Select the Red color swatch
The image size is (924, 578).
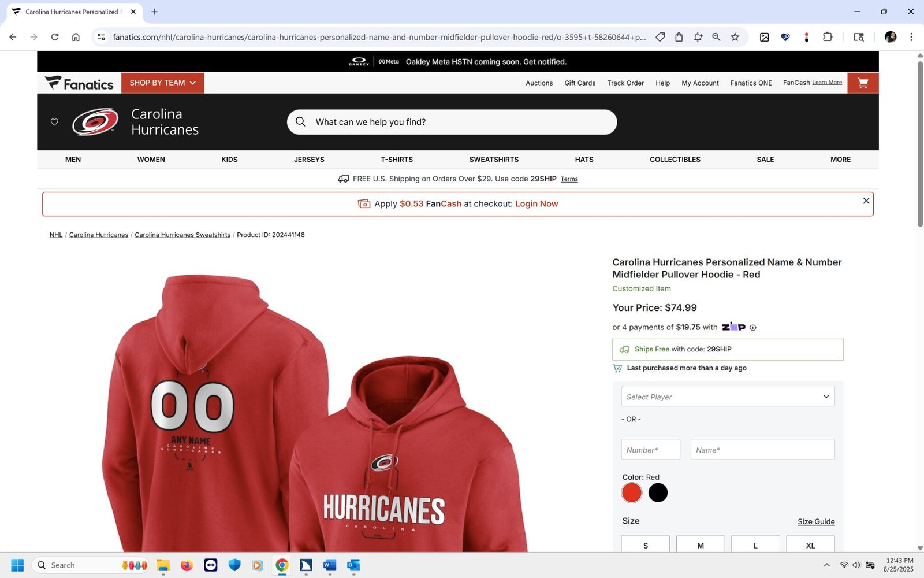632,492
